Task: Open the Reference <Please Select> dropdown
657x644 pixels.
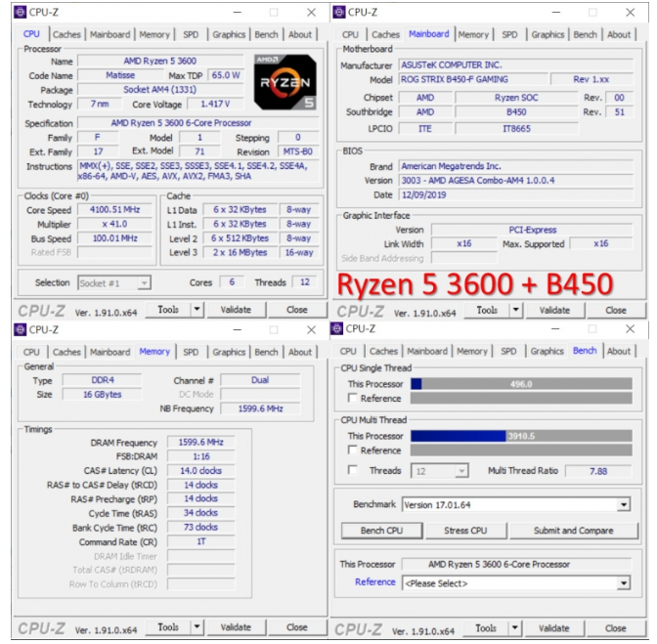Action: pyautogui.click(x=516, y=582)
